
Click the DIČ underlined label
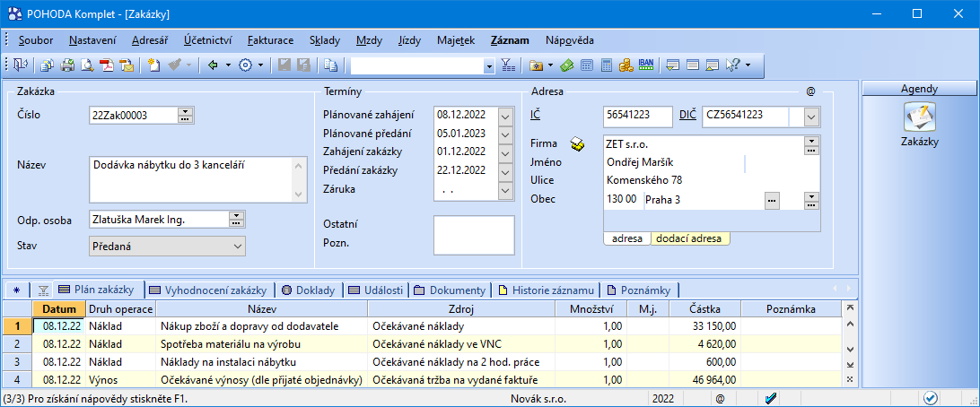tap(688, 115)
